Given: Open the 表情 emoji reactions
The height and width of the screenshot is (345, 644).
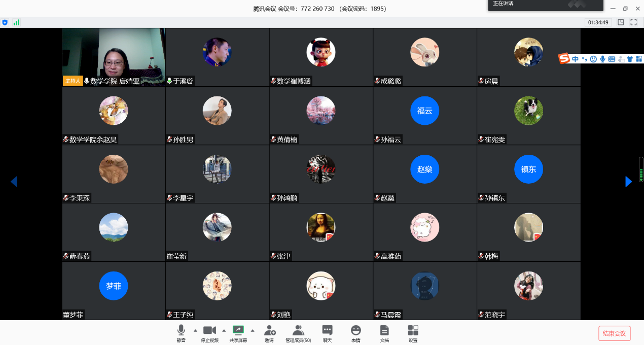Looking at the screenshot, I should pos(356,333).
